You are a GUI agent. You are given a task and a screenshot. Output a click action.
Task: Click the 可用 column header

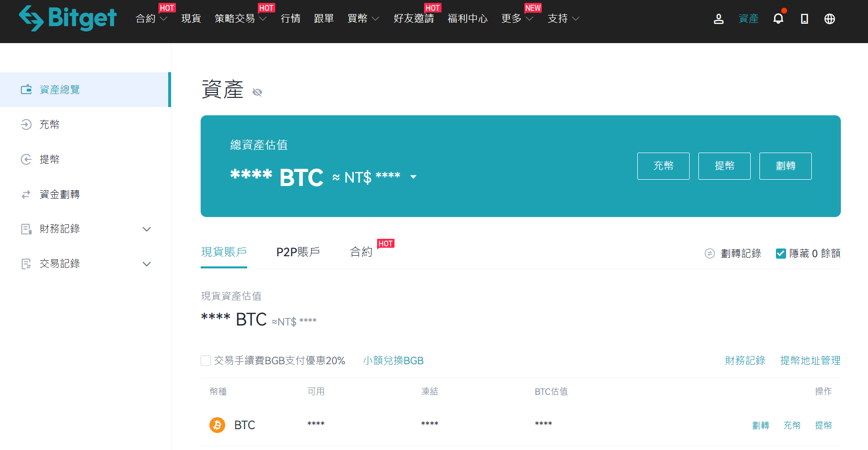tap(316, 391)
